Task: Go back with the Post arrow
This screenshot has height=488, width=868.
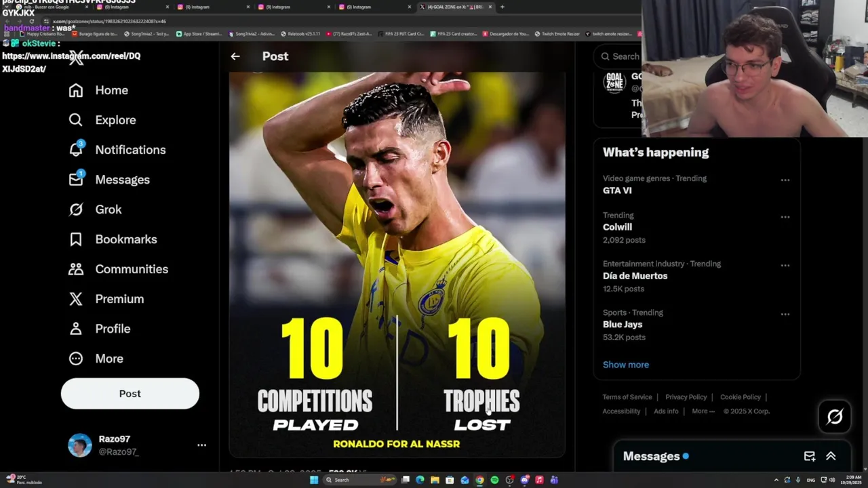Action: tap(235, 56)
